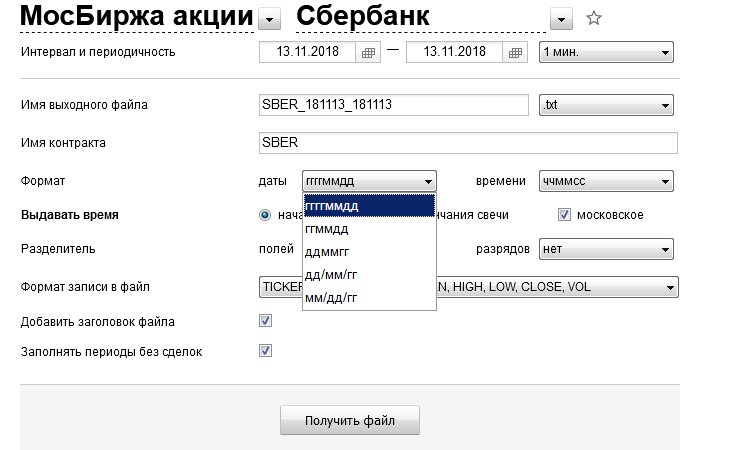The width and height of the screenshot is (750, 450).
Task: Select the ггггммдд date format option
Action: 369,206
